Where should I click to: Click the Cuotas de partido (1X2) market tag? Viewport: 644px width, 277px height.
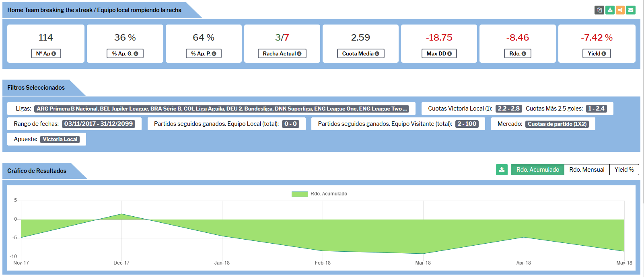[x=557, y=124]
